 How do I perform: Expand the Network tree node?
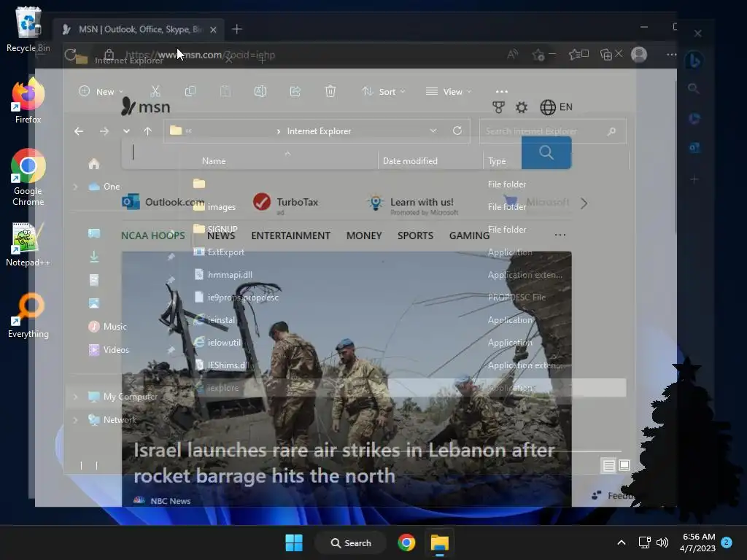pos(75,419)
